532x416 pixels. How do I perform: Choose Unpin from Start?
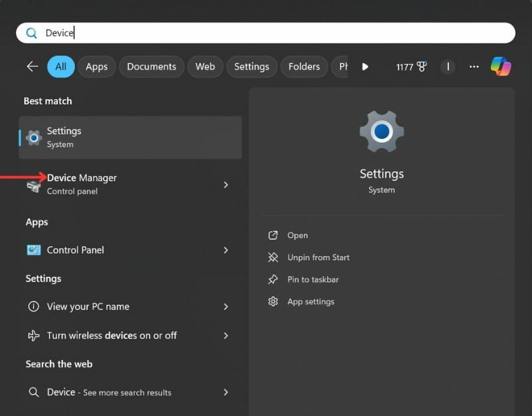pyautogui.click(x=319, y=258)
